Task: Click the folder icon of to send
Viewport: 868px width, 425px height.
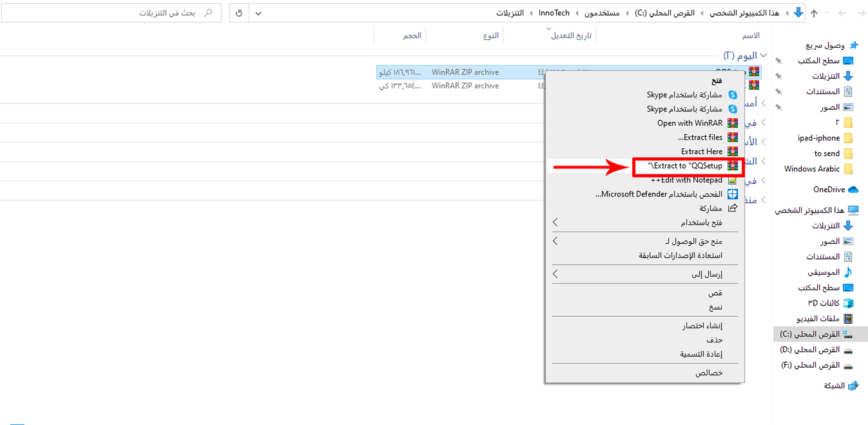Action: coord(848,153)
